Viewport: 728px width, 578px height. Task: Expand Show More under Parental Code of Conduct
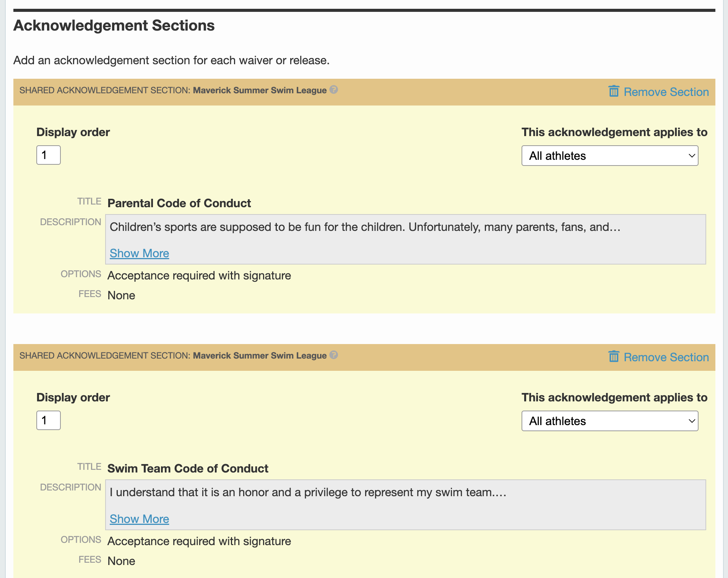click(139, 253)
